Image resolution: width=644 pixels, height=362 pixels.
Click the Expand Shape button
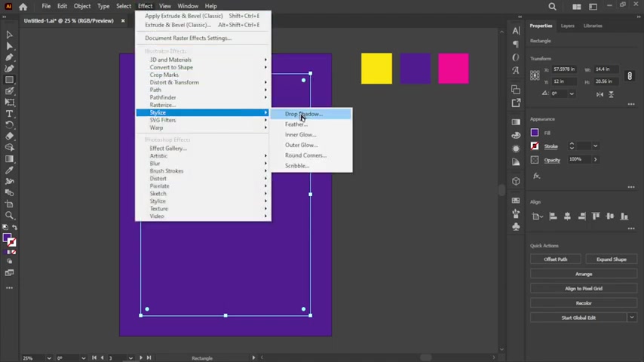pos(611,259)
